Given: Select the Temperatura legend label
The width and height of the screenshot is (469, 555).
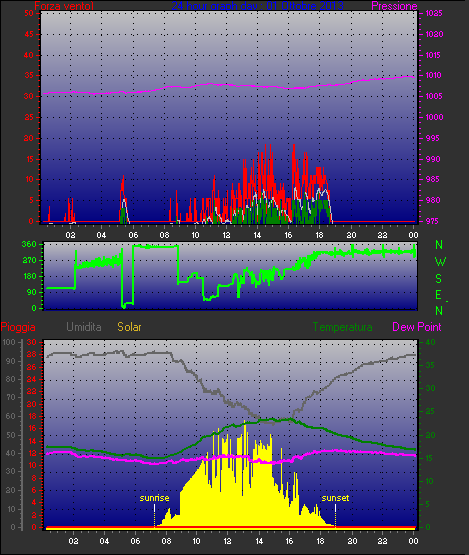Looking at the screenshot, I should (x=342, y=327).
